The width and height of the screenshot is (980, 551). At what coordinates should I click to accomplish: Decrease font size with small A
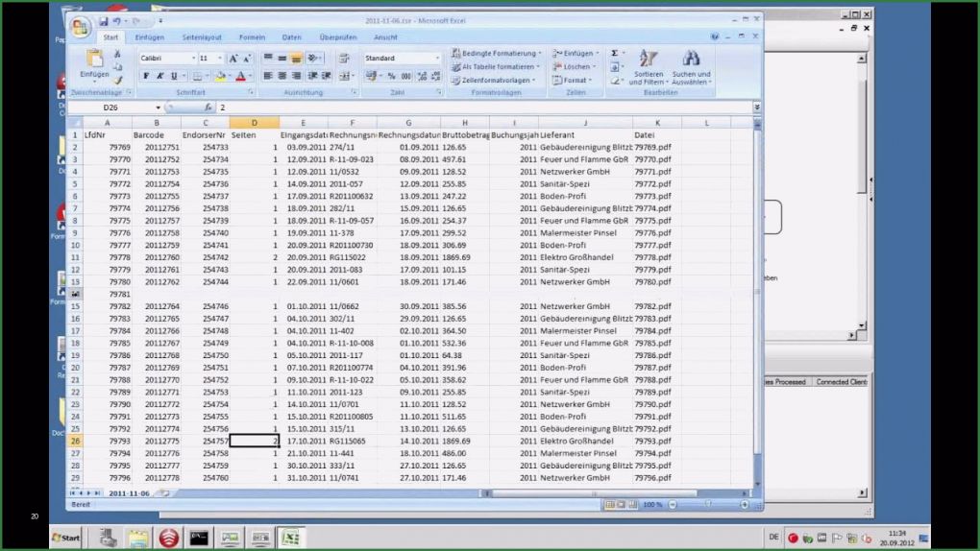(x=246, y=59)
